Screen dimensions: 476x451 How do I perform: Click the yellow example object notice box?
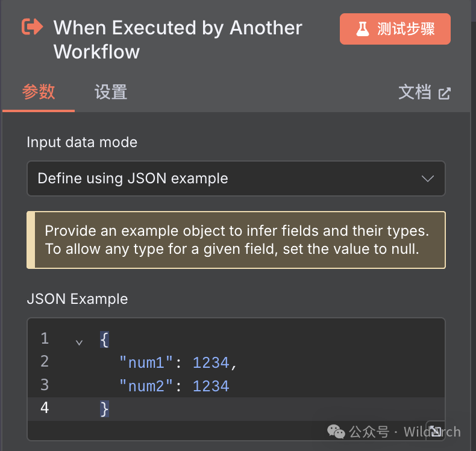pos(236,240)
